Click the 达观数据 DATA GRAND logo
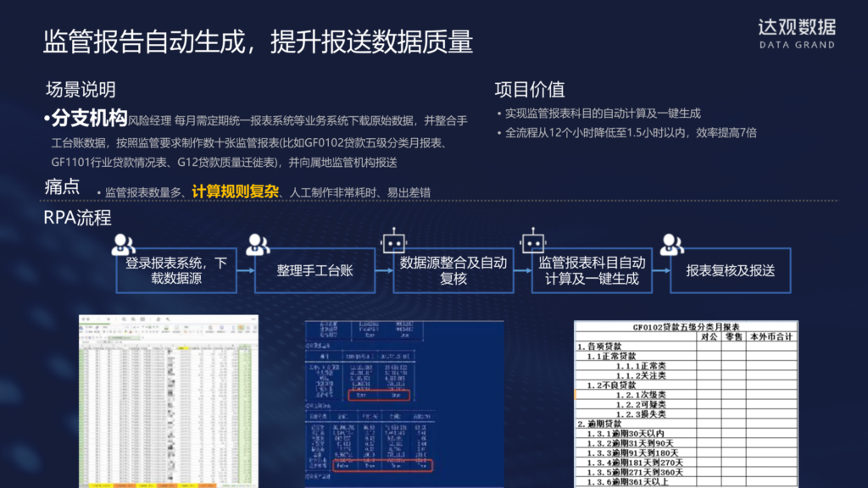 coord(797,34)
